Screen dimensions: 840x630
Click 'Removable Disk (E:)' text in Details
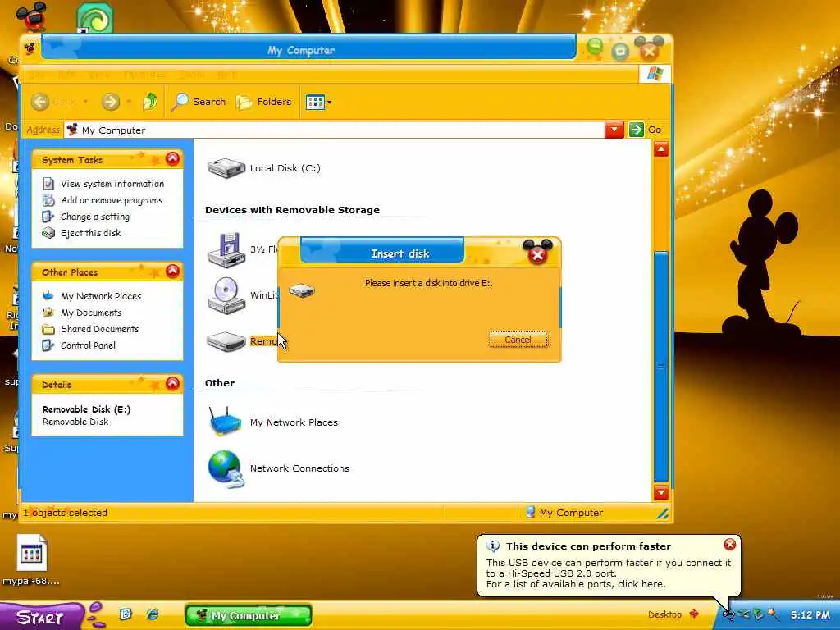86,409
